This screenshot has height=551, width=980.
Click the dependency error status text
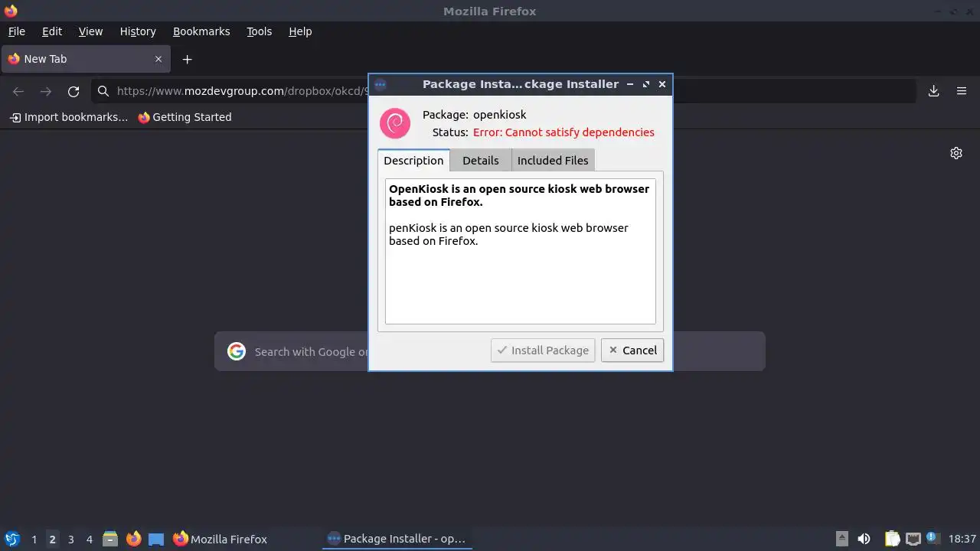(563, 132)
